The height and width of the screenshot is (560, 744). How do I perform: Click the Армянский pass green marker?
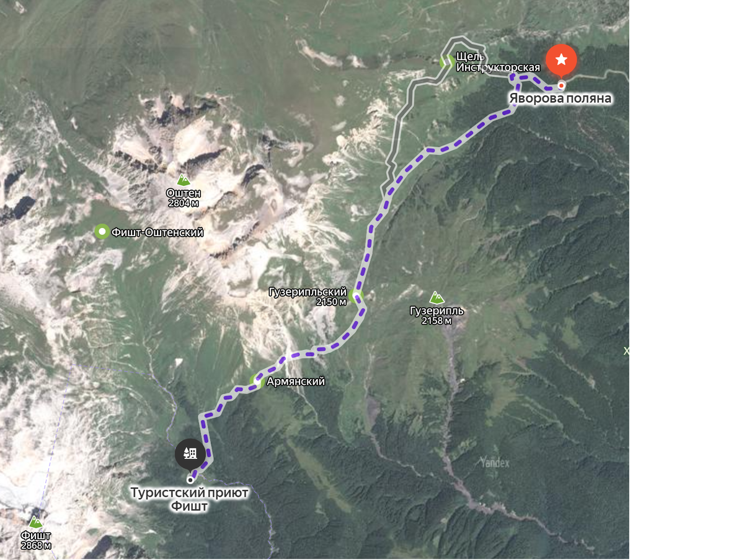click(x=257, y=380)
